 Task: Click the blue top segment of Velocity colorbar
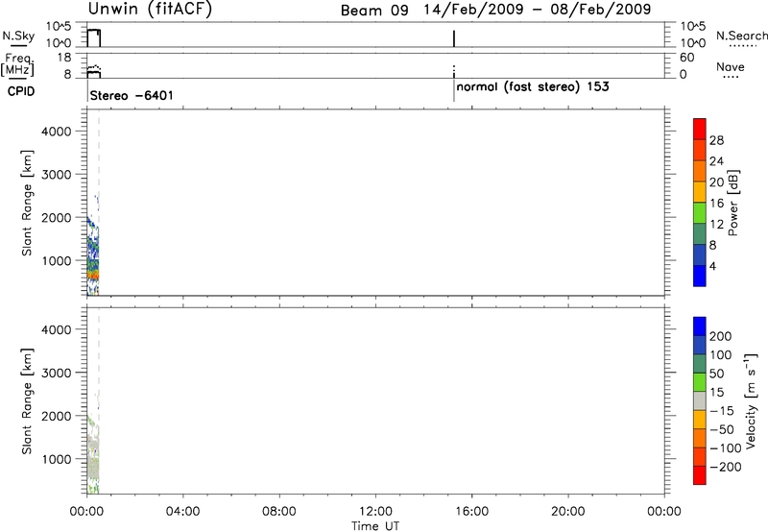pyautogui.click(x=700, y=326)
